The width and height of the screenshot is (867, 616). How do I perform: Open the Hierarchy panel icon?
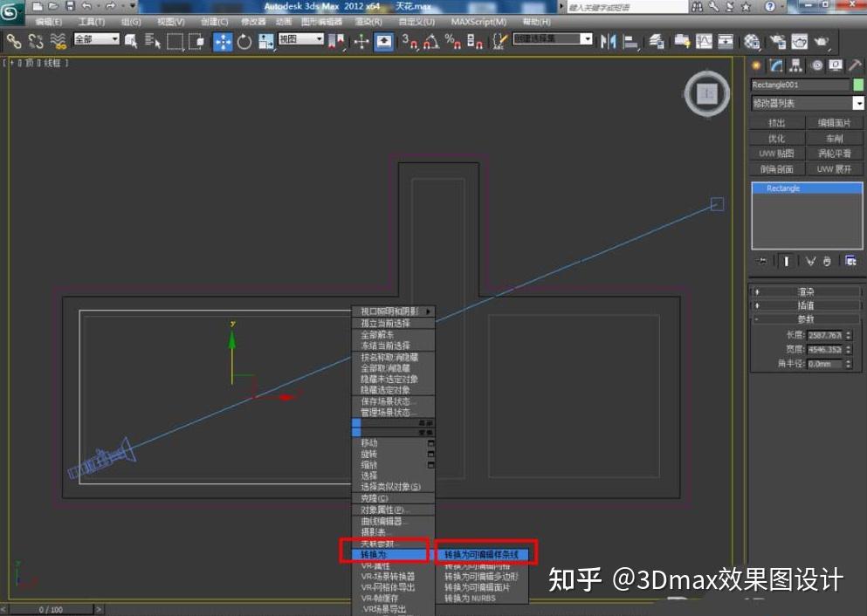point(796,65)
